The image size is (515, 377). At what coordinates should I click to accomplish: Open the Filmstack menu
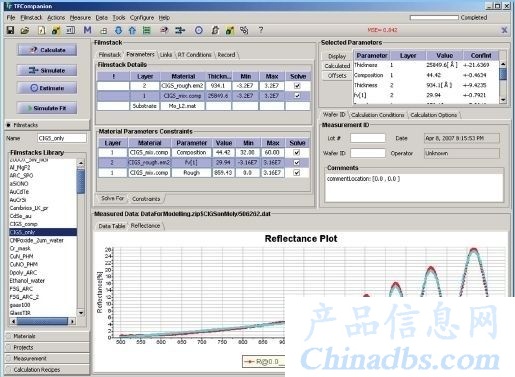coord(31,18)
